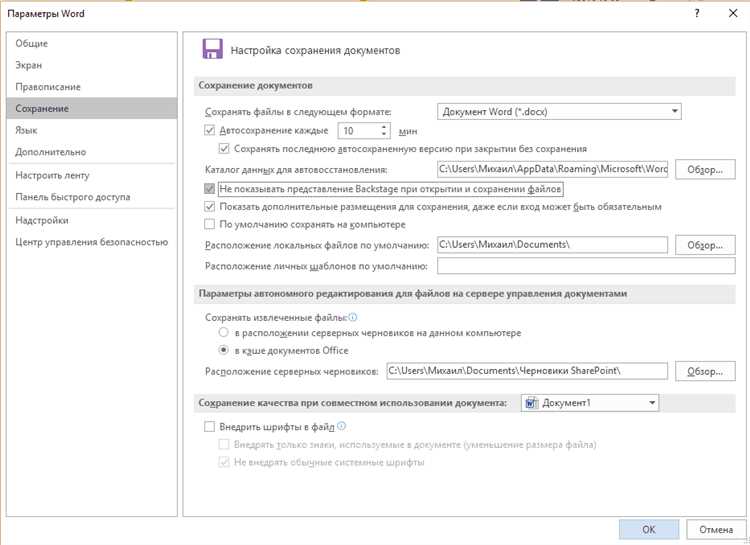Enable Внедрить шрифты в файл checkbox
750x545 pixels.
pyautogui.click(x=210, y=427)
